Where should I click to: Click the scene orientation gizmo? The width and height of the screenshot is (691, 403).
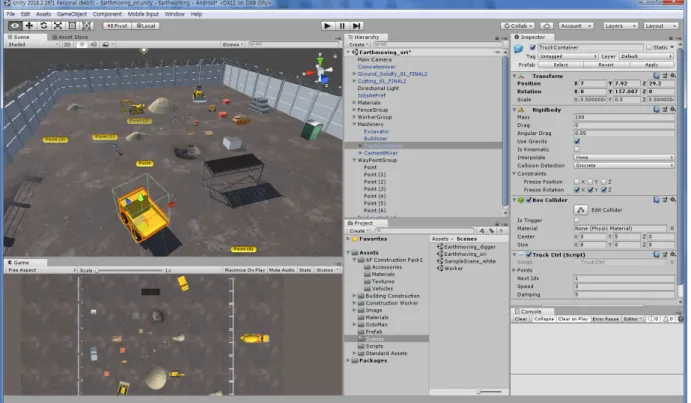pos(321,71)
